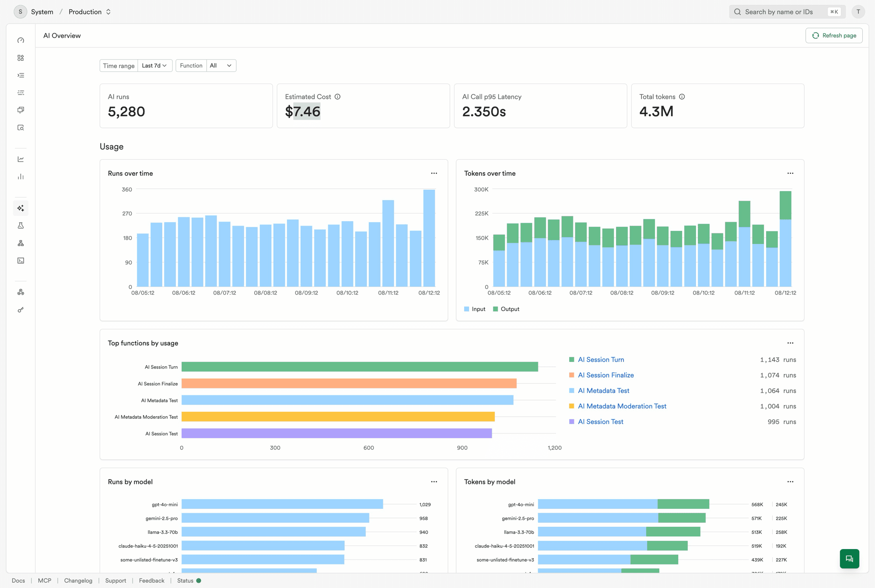Click the T user avatar
Screen dimensions: 875x588
[858, 12]
